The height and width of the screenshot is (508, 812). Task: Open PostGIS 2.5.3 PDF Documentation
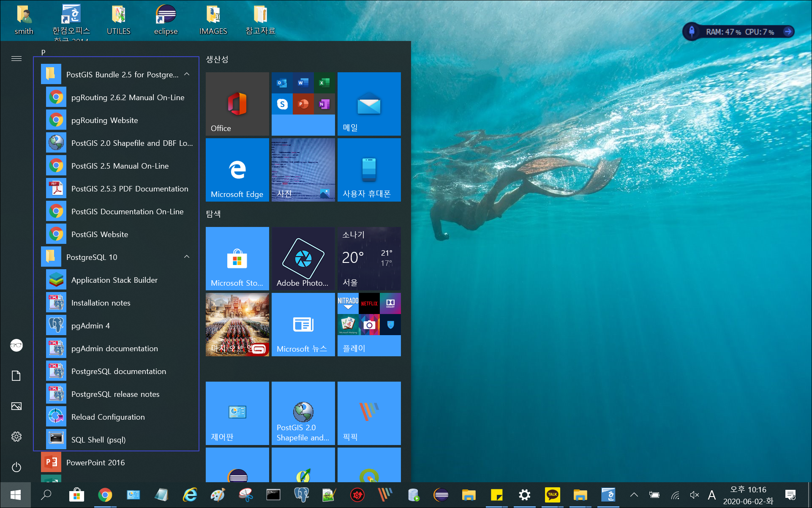pos(116,189)
